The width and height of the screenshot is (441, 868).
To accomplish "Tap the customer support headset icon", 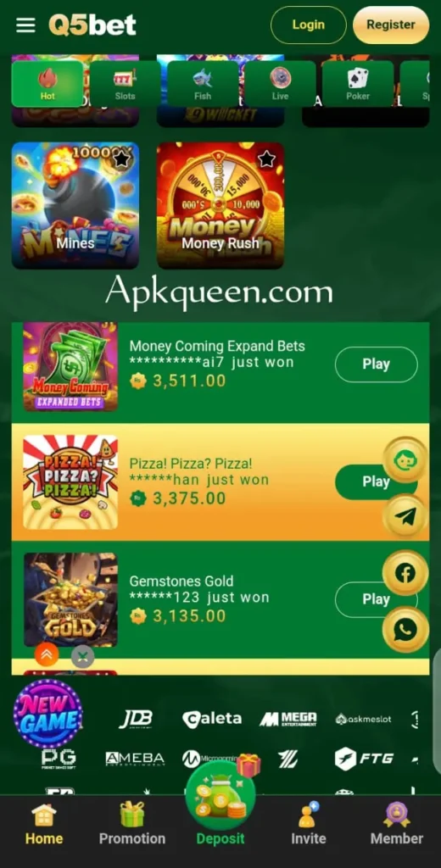I will click(x=406, y=459).
